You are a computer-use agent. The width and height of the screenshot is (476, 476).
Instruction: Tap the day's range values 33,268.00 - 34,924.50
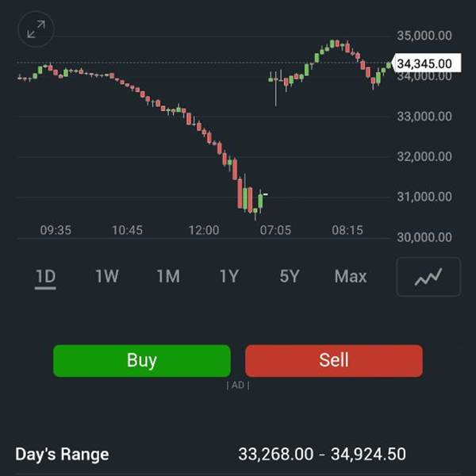(322, 455)
